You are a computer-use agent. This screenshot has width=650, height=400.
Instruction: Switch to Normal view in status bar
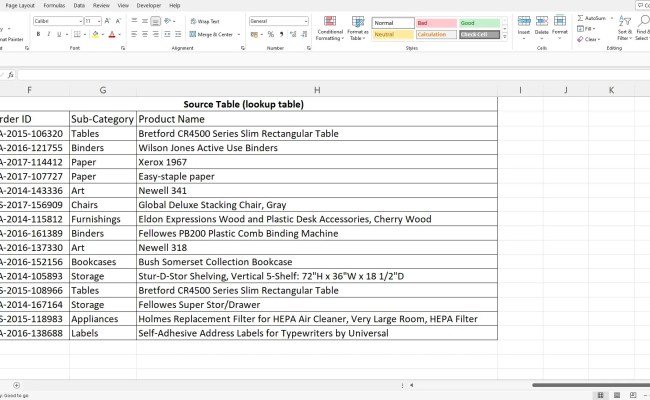(x=600, y=395)
